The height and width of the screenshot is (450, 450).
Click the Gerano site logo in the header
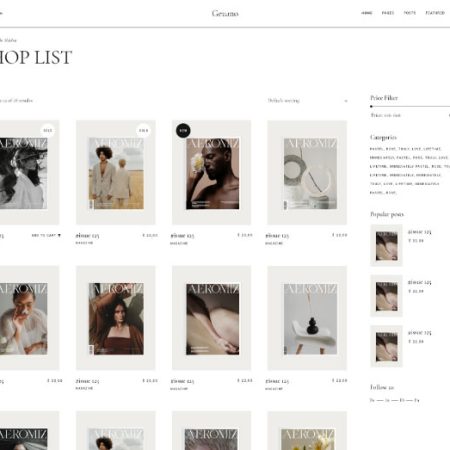[x=225, y=13]
